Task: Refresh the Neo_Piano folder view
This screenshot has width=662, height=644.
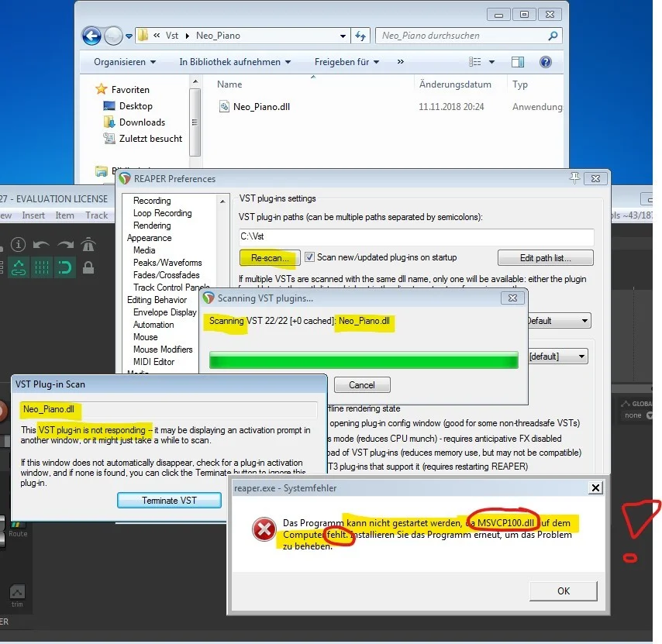Action: click(x=360, y=36)
